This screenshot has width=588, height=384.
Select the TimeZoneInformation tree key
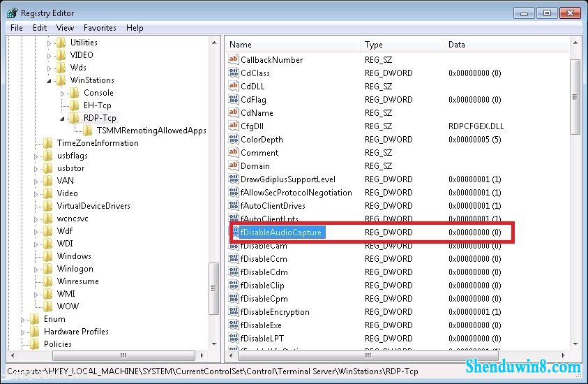click(98, 143)
